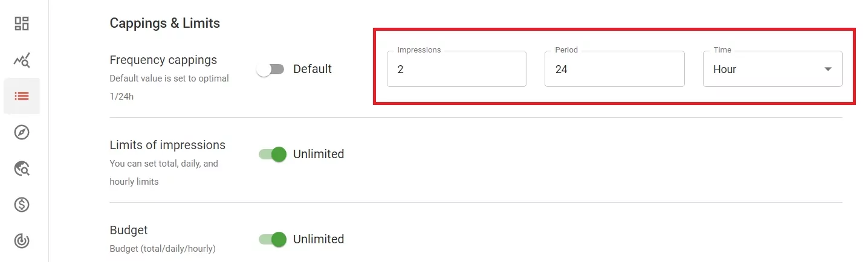This screenshot has height=262, width=868.
Task: Click the "Cappings & Limits" section heading
Action: pos(165,24)
